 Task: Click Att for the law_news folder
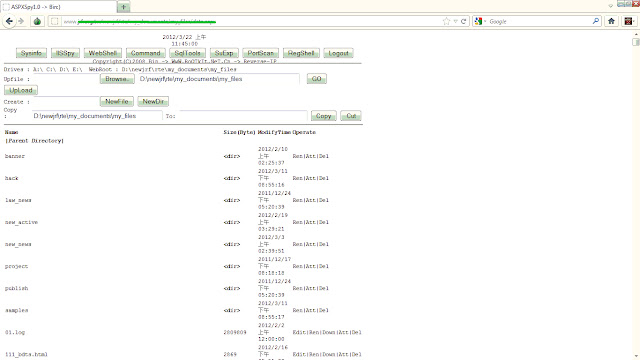[x=311, y=200]
